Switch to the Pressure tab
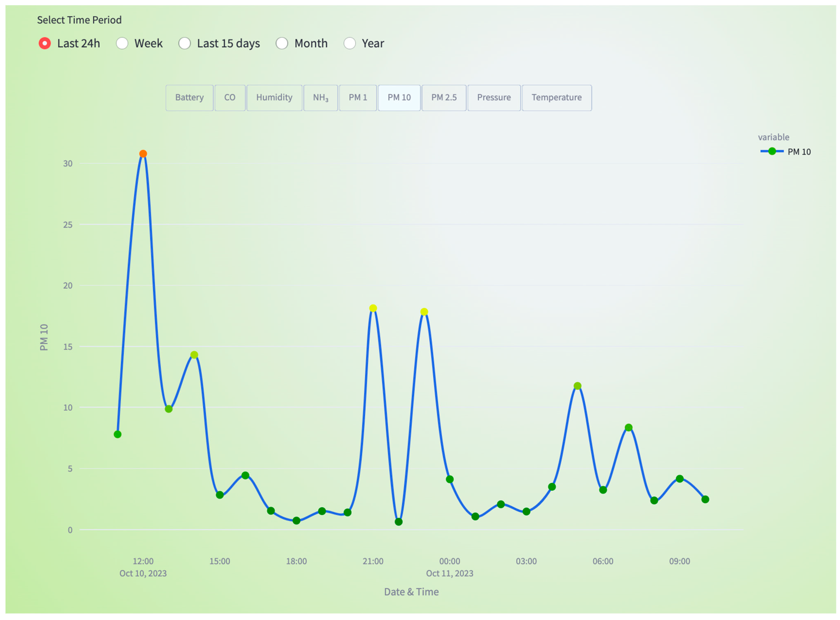 (x=494, y=98)
